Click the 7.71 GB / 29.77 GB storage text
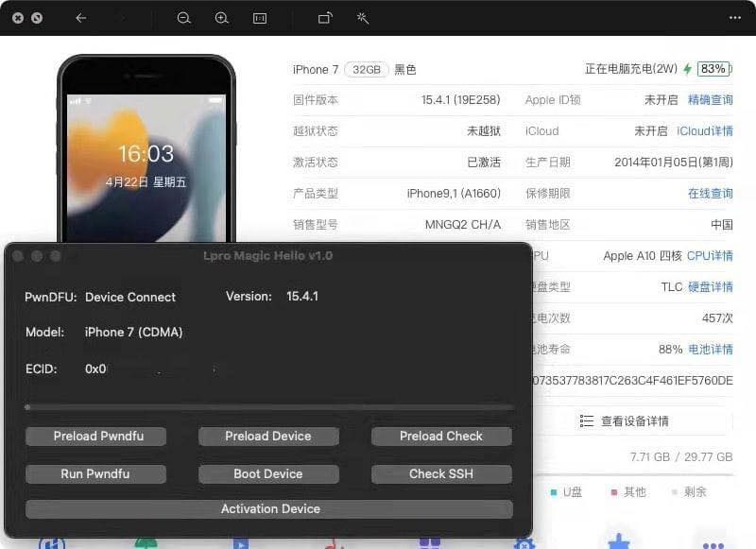This screenshot has height=549, width=756. pyautogui.click(x=681, y=457)
